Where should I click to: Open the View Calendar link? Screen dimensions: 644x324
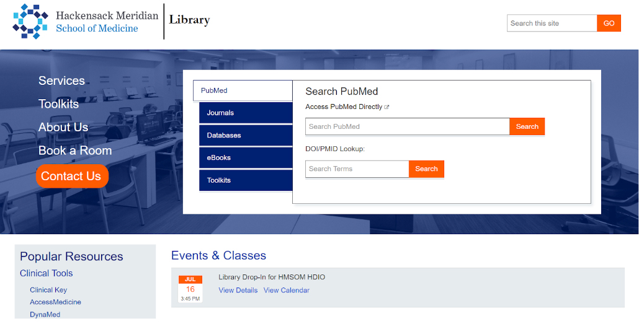click(x=286, y=291)
